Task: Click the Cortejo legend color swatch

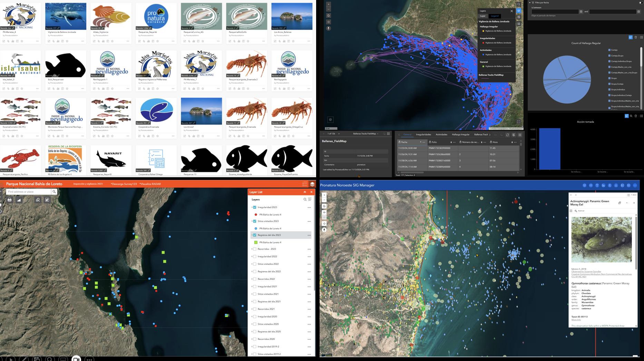Action: [x=609, y=50]
